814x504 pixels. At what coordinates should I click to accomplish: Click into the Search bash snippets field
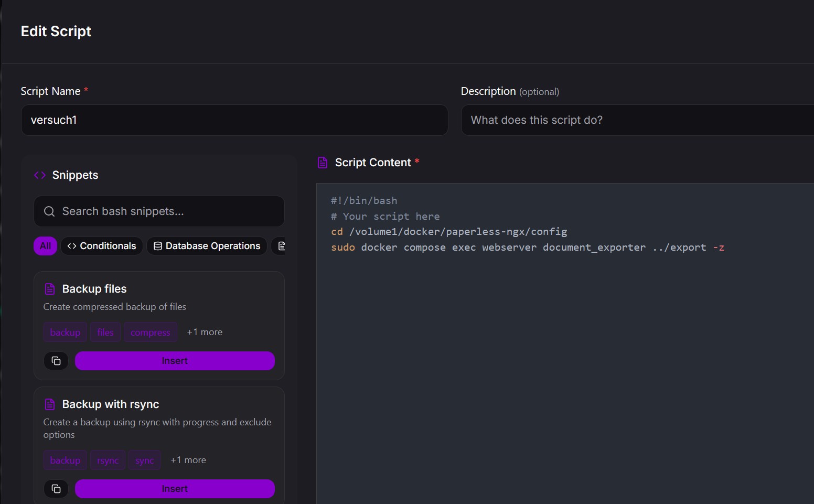pyautogui.click(x=168, y=211)
